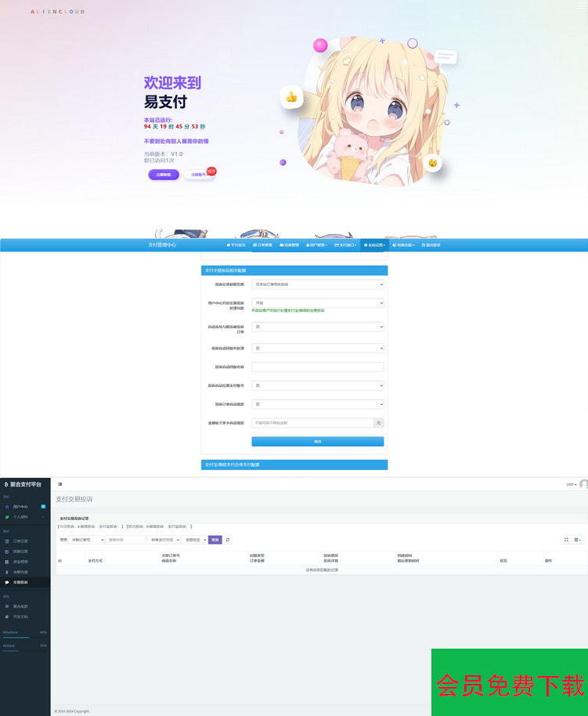588x716 pixels.
Task: Open the 自动冻结与解冻被投诉订单 dropdown
Action: click(318, 327)
